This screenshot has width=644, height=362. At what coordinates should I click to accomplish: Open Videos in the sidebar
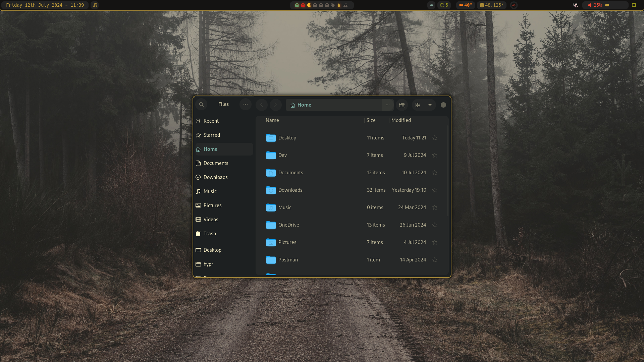224,220
